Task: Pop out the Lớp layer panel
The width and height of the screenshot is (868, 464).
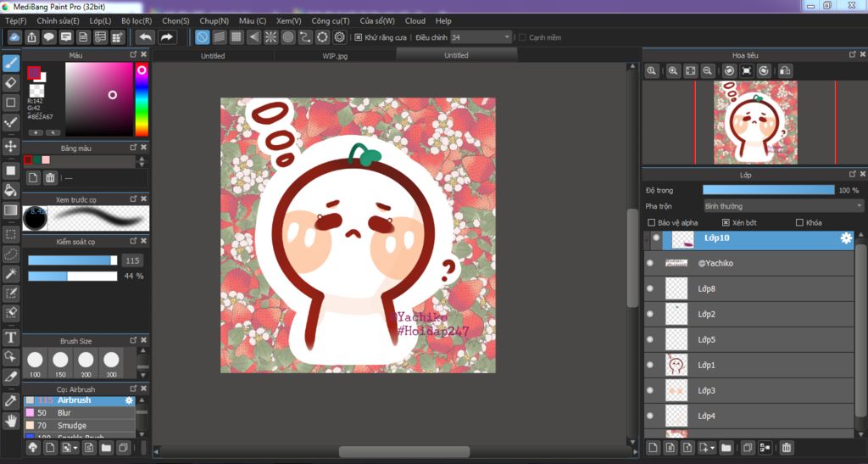Action: click(853, 174)
